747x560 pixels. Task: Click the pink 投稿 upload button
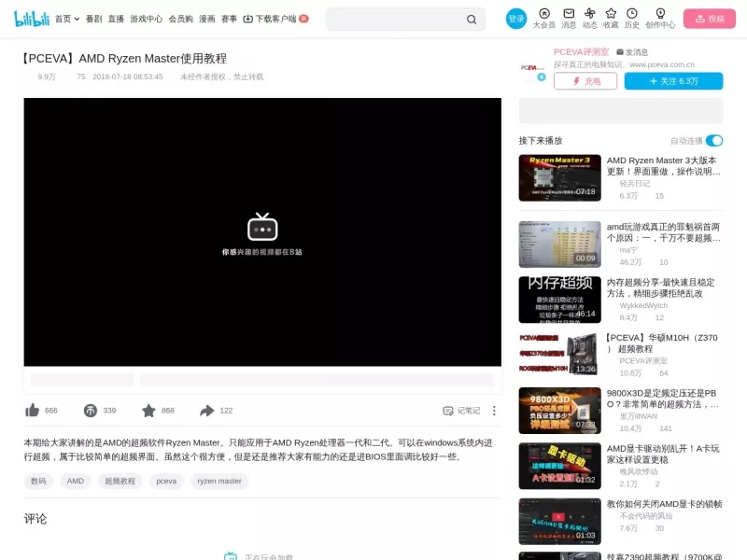(x=710, y=19)
